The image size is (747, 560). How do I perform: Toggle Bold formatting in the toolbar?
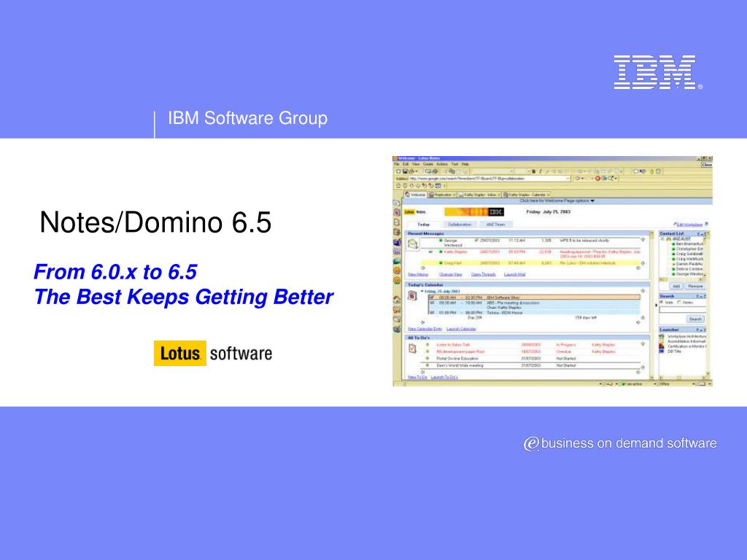tap(533, 171)
